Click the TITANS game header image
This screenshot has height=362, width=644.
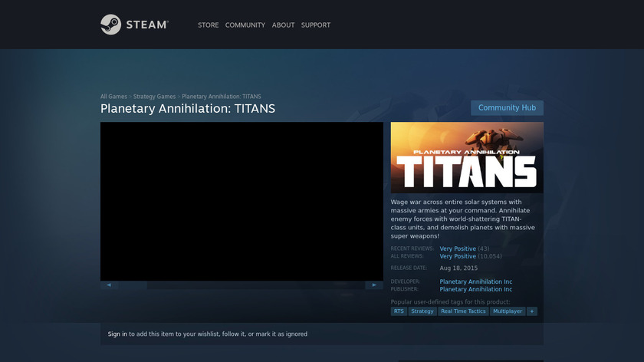click(467, 157)
